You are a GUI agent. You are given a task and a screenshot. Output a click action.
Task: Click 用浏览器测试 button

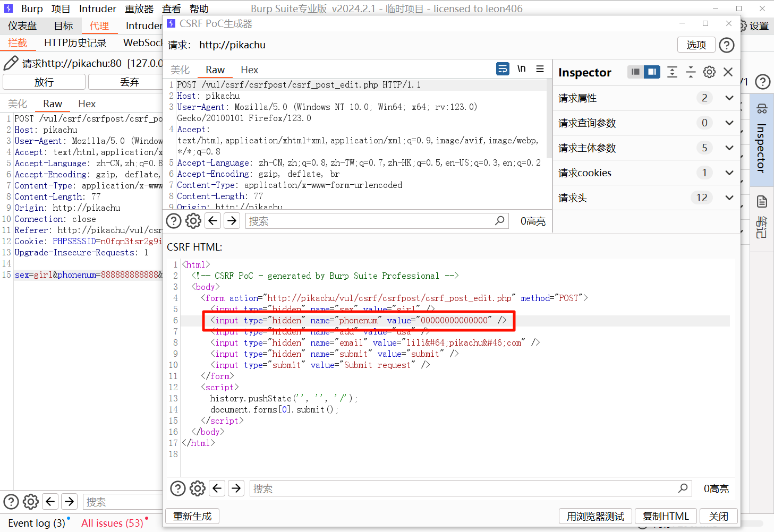596,517
